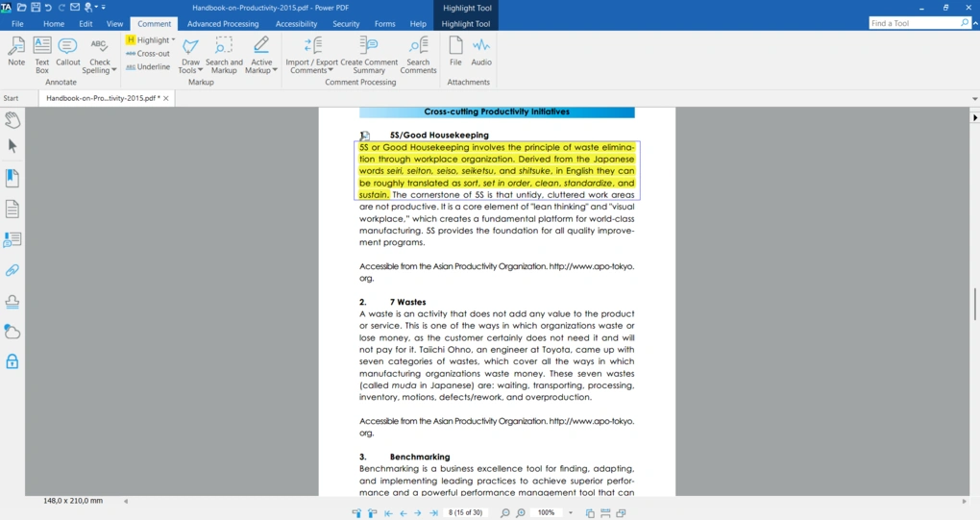Select the Callout tool
980x520 pixels.
(x=67, y=51)
